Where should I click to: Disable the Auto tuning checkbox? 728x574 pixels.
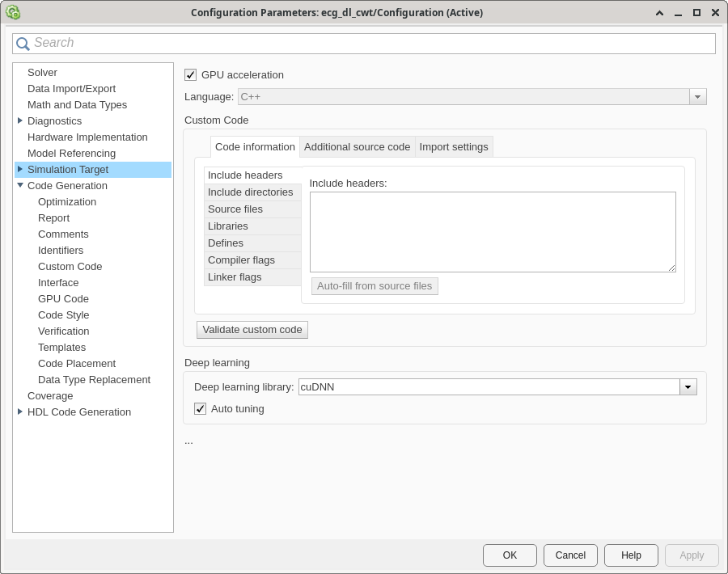201,409
